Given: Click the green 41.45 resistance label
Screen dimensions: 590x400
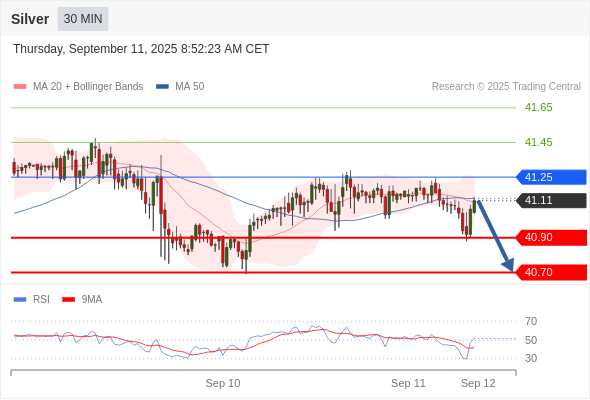Looking at the screenshot, I should tap(538, 142).
